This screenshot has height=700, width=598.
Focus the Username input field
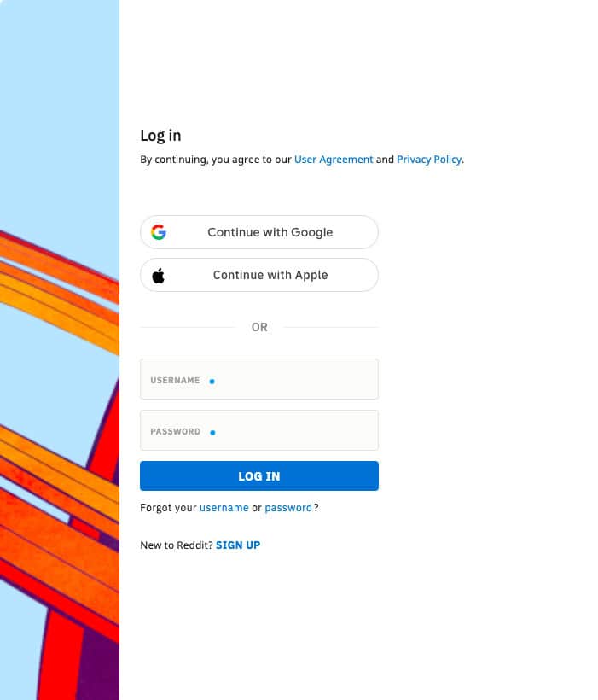coord(259,379)
